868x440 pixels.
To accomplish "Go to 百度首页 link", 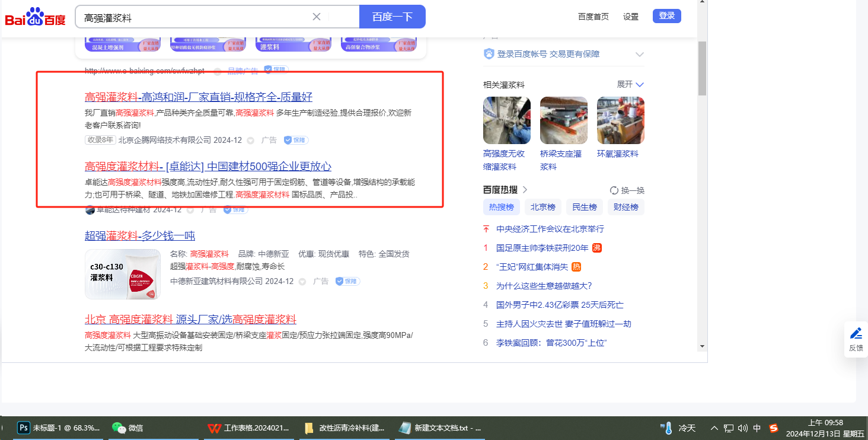I will click(x=593, y=17).
